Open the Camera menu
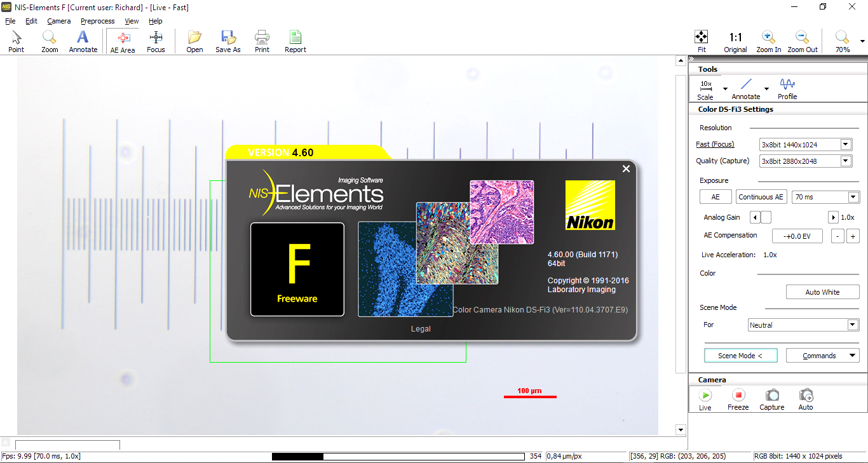 coord(58,21)
